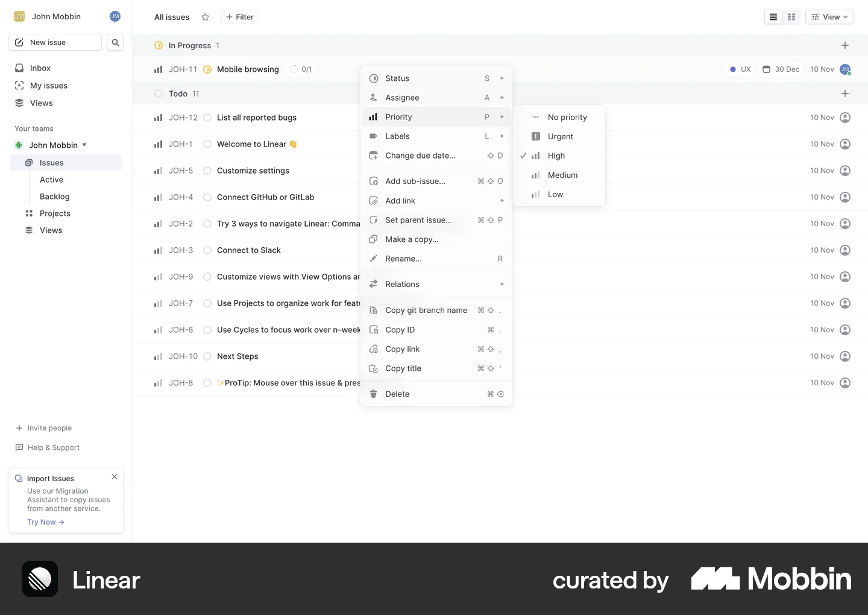
Task: Set priority to Low
Action: (559, 194)
